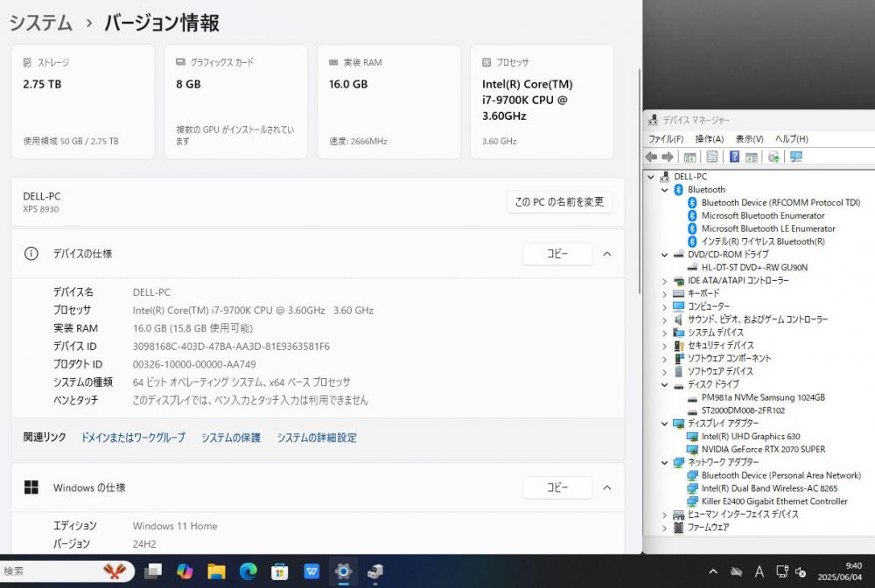Open the ヘルプ(H) menu in Device Manager
875x588 pixels.
[791, 139]
